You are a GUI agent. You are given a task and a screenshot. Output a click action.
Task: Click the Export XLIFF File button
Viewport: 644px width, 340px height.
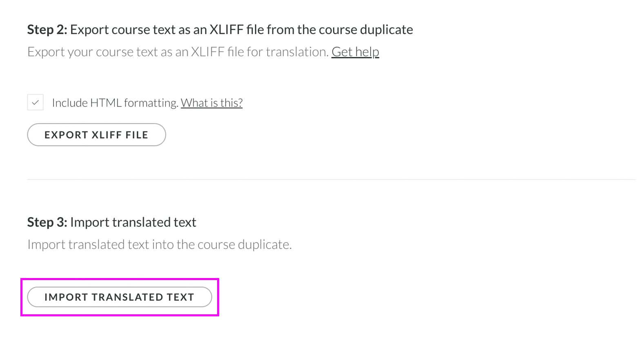(96, 135)
